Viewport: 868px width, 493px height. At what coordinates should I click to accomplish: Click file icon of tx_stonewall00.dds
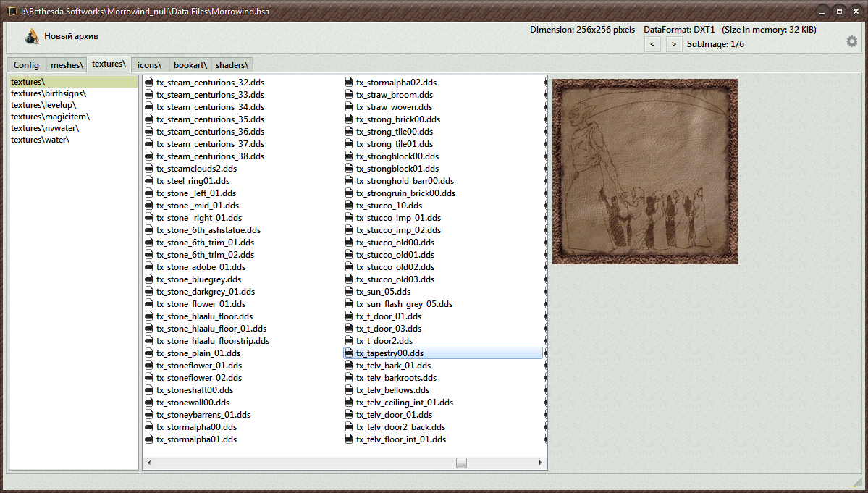(x=149, y=403)
